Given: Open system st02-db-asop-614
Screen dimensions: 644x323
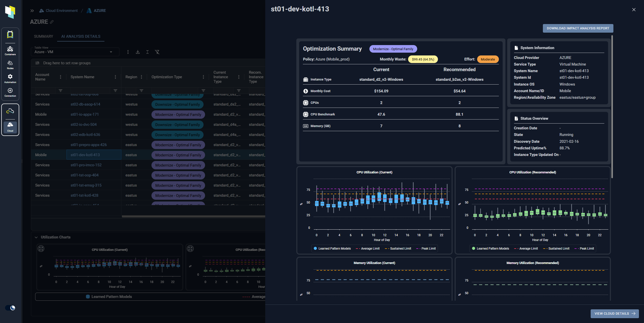Looking at the screenshot, I should 85,104.
